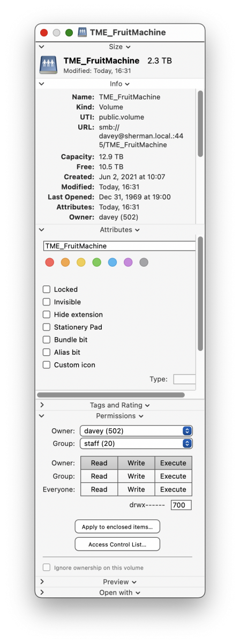This screenshot has width=240, height=644.
Task: Open the Group staff (20) dropdown
Action: tap(136, 443)
